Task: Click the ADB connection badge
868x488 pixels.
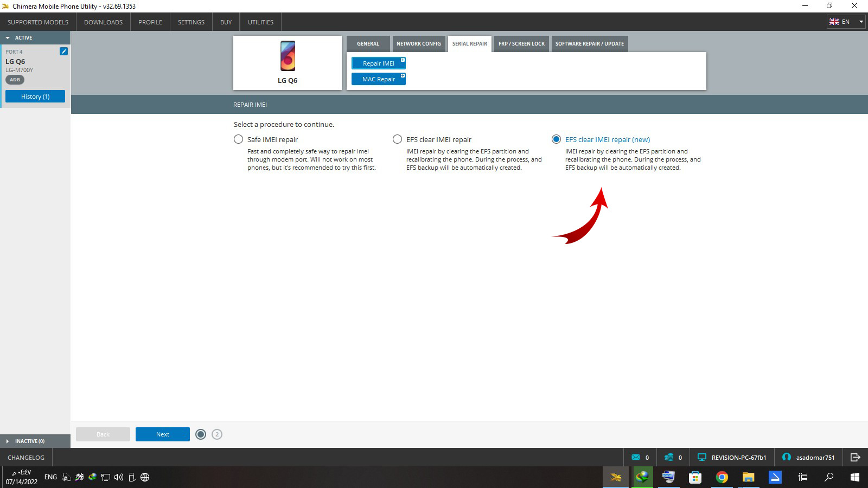Action: click(x=15, y=80)
